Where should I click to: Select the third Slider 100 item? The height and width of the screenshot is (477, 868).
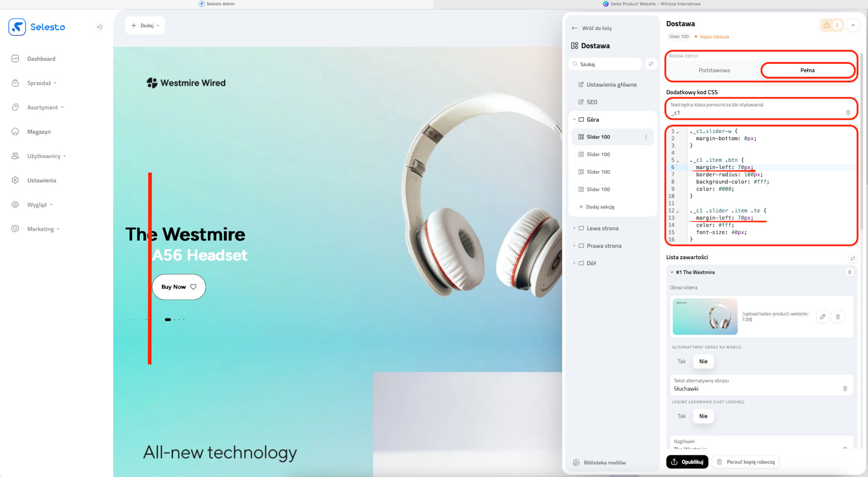click(x=613, y=172)
